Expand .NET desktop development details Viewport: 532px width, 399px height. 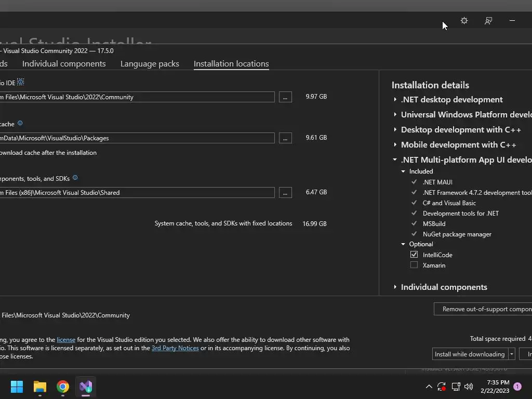(x=395, y=99)
